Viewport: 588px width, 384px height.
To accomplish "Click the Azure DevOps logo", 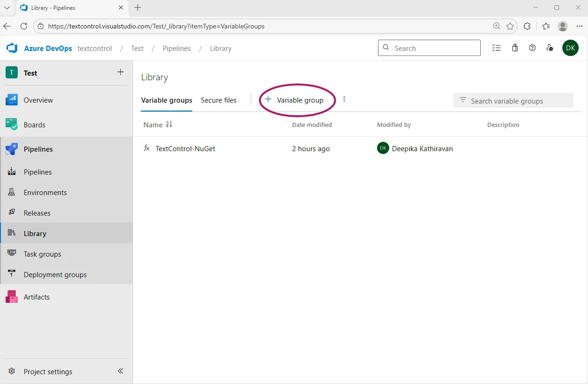I will pyautogui.click(x=11, y=48).
